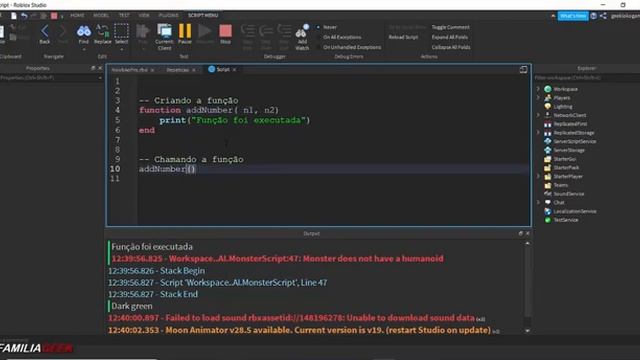Click the NetworkClient icon in Explorer
Viewport: 640px width, 360px height.
548,115
